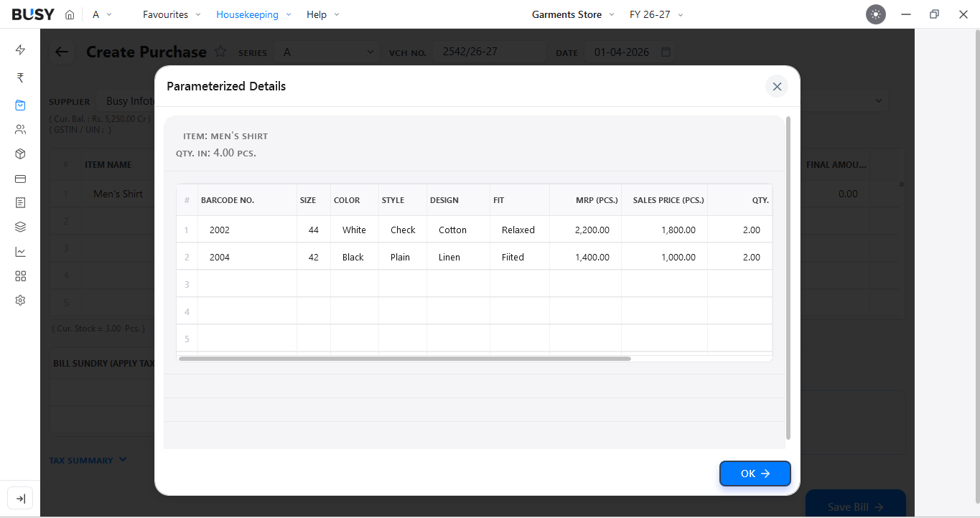The image size is (980, 518).
Task: Click the Sales Price (Pcs.) column header
Action: (x=665, y=200)
